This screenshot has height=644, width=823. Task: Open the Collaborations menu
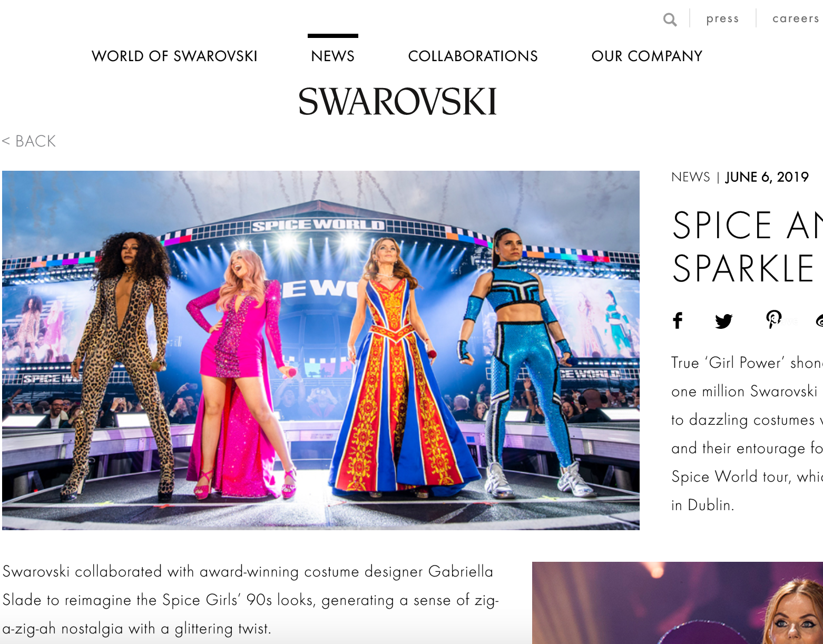[473, 56]
